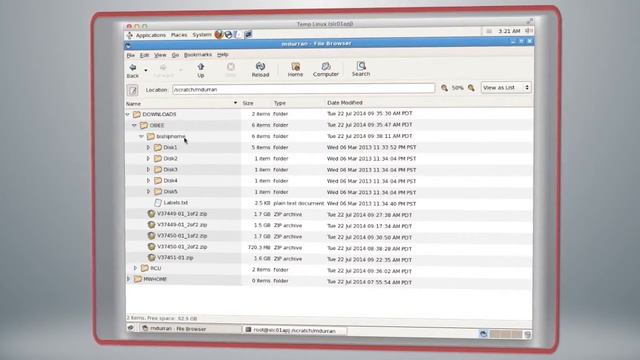
Task: Expand the Disk2 folder
Action: (149, 158)
